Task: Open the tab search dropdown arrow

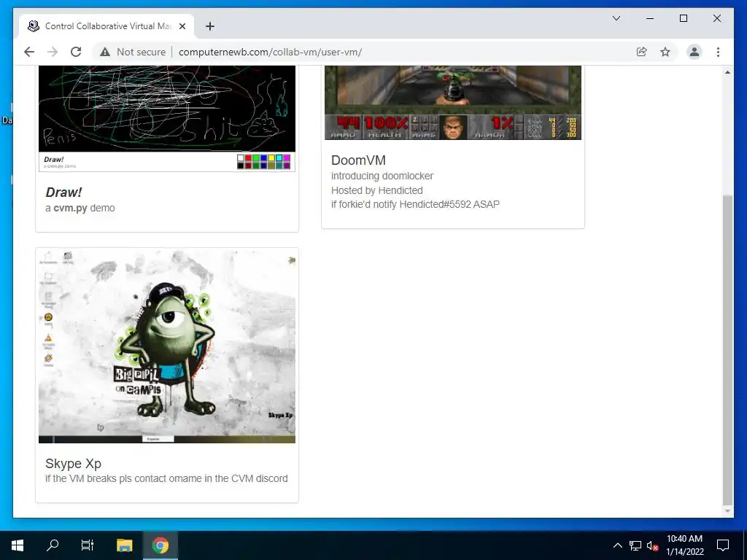Action: point(616,18)
